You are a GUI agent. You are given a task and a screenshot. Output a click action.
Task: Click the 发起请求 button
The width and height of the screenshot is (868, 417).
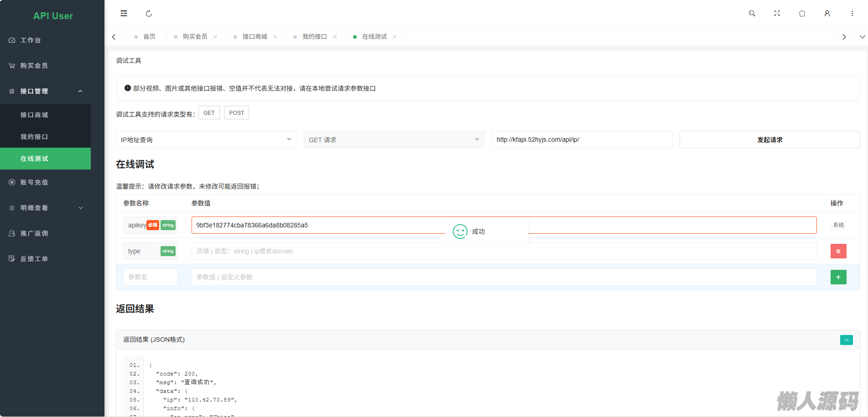click(769, 139)
